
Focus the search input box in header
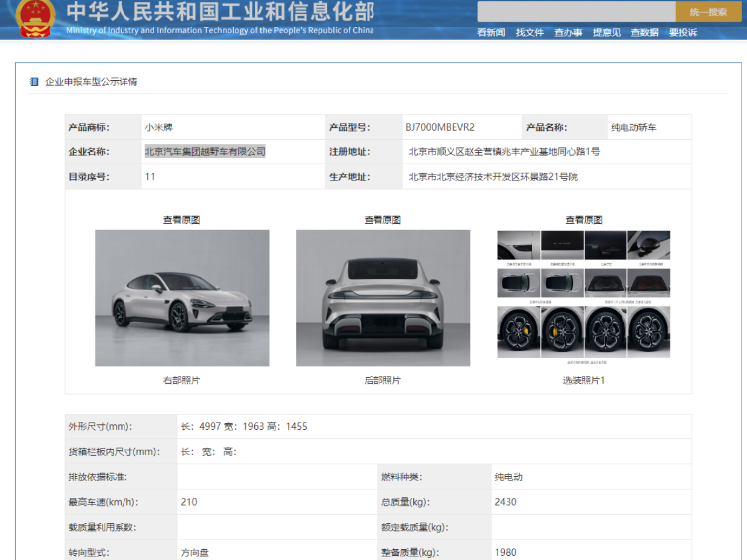[576, 12]
